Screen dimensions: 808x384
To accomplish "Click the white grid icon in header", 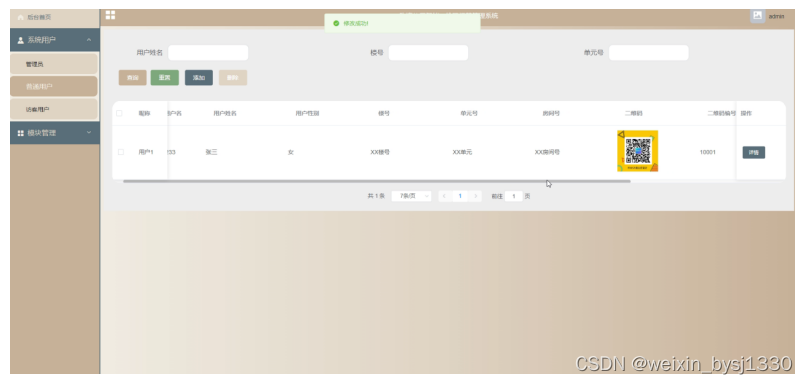I will coord(110,15).
